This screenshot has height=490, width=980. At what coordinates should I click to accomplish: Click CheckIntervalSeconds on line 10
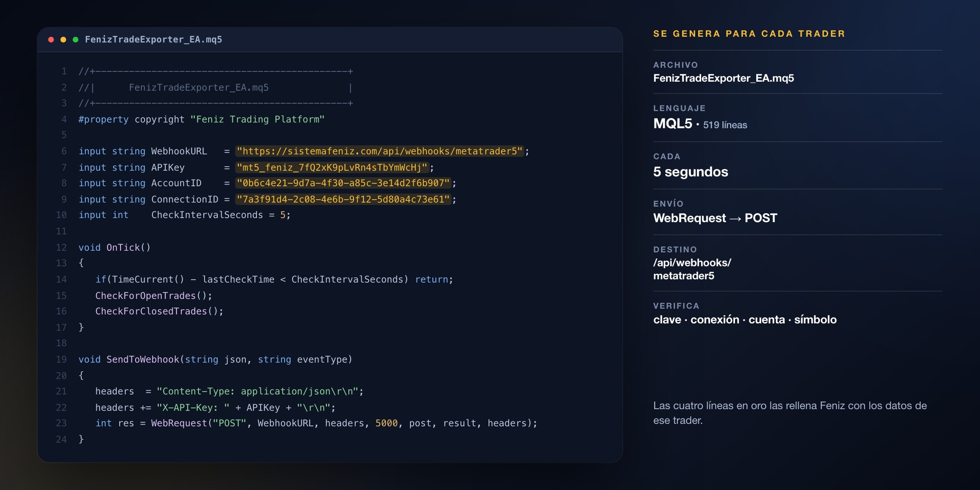(207, 215)
